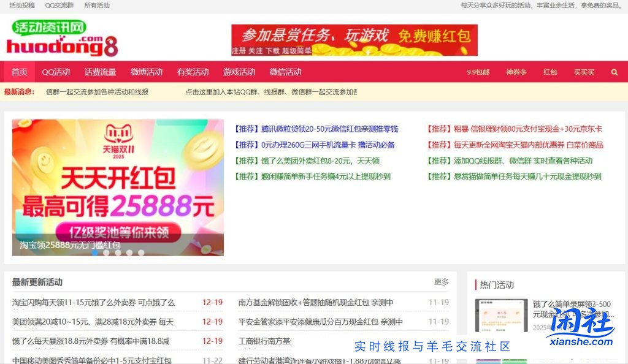The image size is (628, 364).
Task: Open the 买买买 nav link
Action: coord(584,72)
